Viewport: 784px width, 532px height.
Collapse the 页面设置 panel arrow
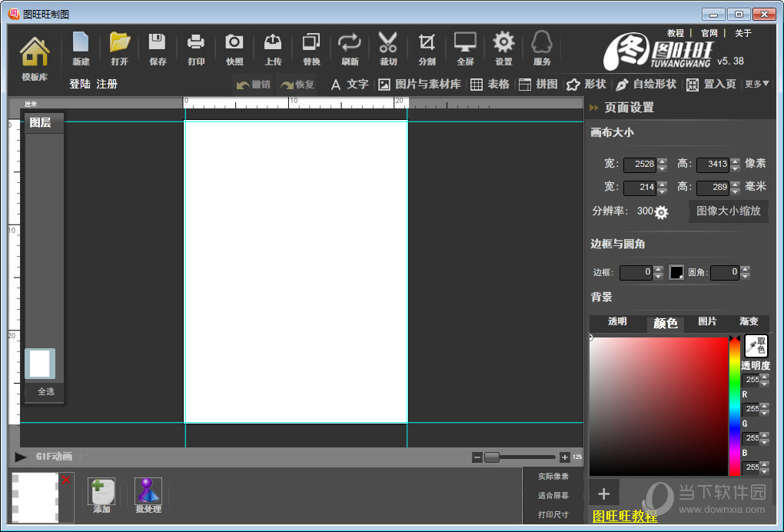(x=594, y=108)
